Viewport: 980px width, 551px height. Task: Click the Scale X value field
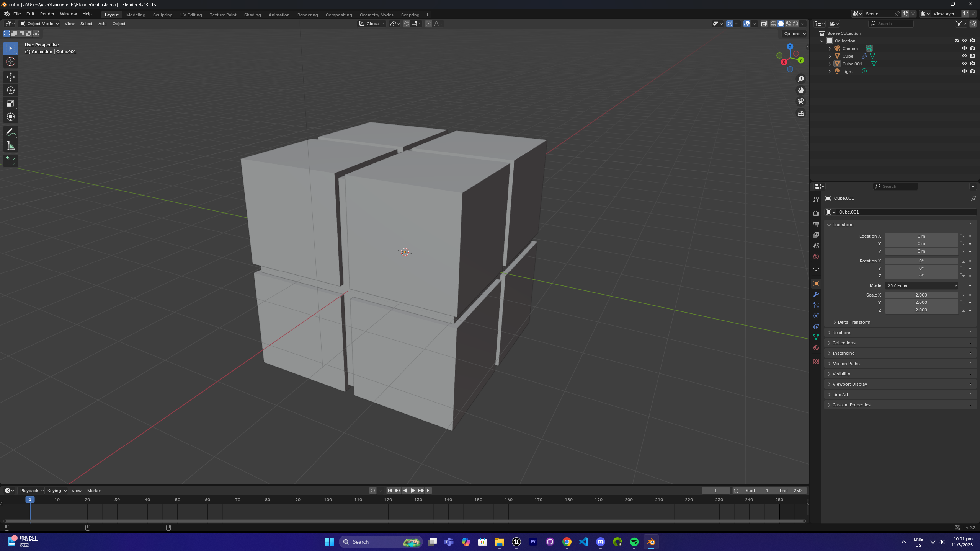tap(921, 295)
